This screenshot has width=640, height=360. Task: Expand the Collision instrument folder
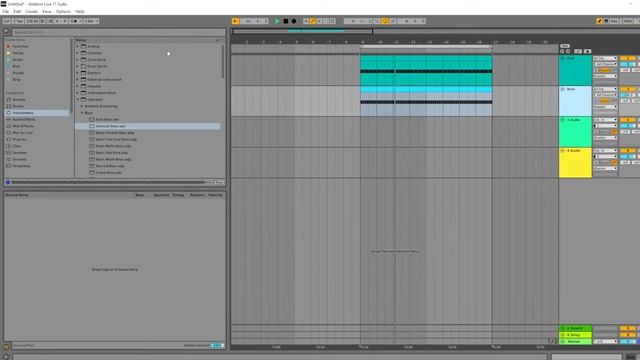(x=78, y=53)
